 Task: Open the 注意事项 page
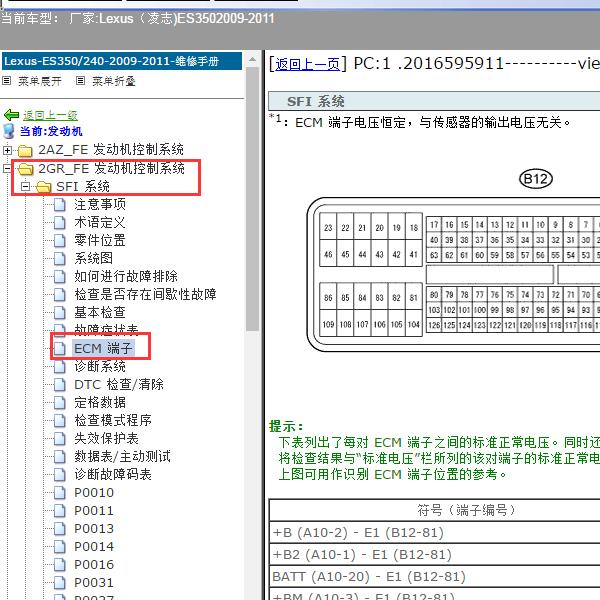point(100,204)
